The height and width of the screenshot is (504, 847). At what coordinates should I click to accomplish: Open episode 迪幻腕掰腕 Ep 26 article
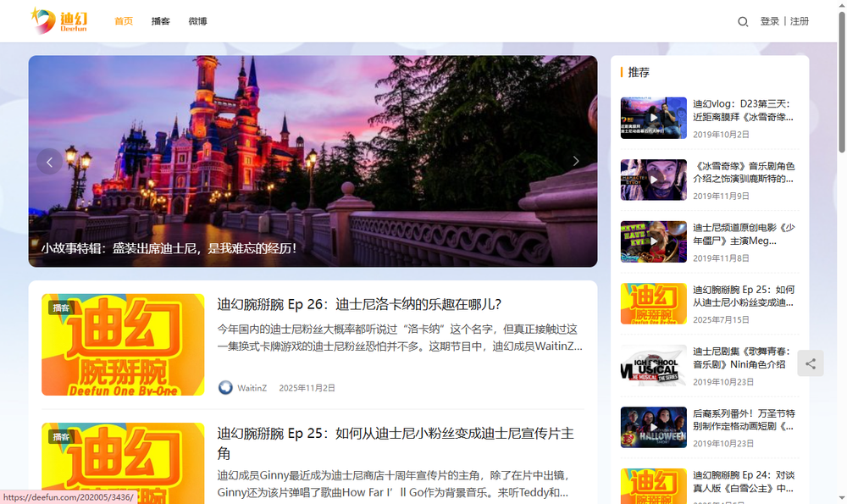click(356, 303)
